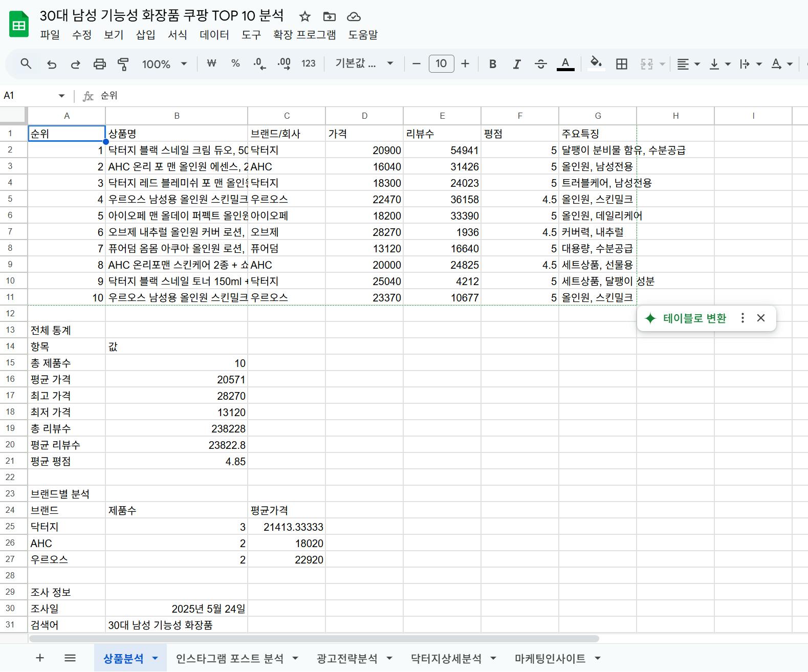Add a new sheet with plus button
808x672 pixels.
(40, 658)
